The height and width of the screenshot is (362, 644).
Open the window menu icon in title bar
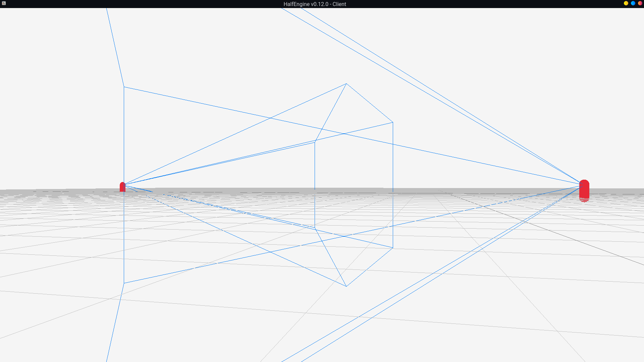[4, 3]
